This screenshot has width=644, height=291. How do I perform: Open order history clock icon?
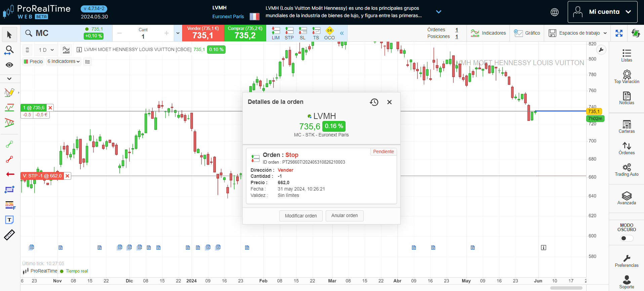pyautogui.click(x=374, y=102)
